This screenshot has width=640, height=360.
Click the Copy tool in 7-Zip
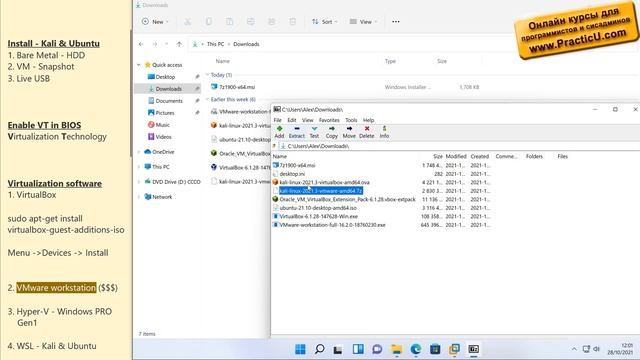[x=331, y=132]
